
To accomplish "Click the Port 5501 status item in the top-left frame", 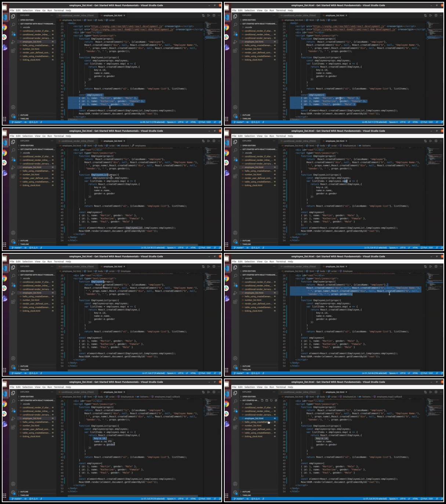I will [205, 122].
